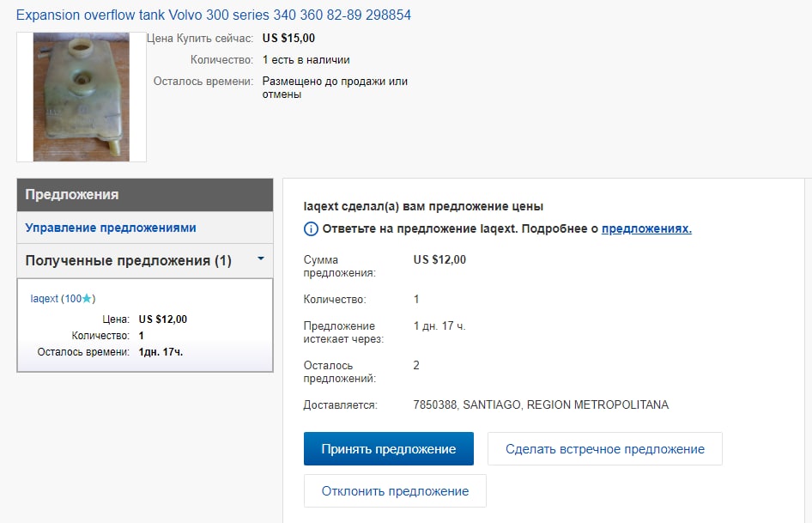Click the US $12,00 price in offer card
Screen dimensions: 812x523
(162, 319)
